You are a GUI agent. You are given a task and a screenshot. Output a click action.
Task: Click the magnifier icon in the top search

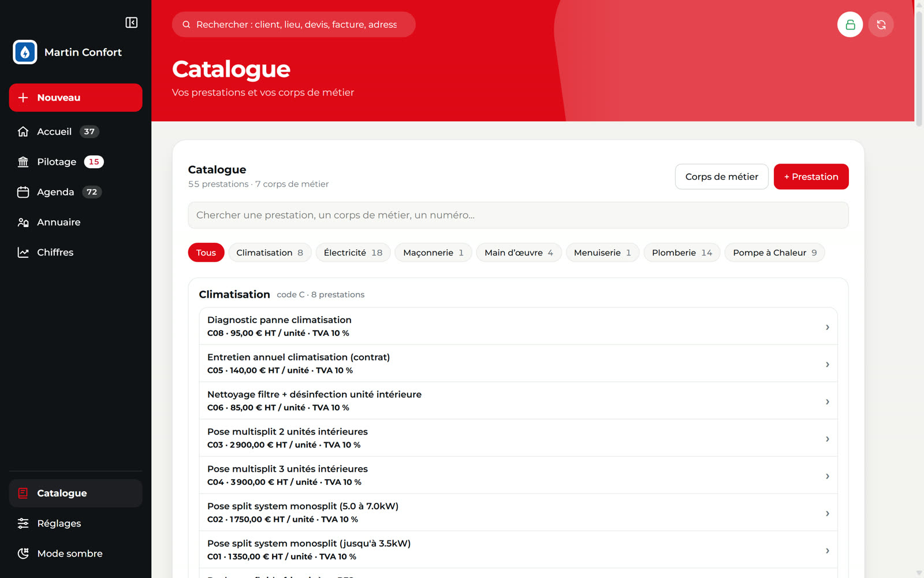point(187,24)
